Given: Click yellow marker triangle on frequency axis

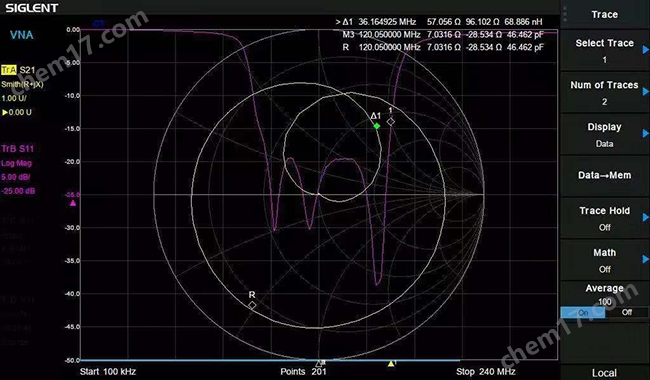Looking at the screenshot, I should coord(390,363).
